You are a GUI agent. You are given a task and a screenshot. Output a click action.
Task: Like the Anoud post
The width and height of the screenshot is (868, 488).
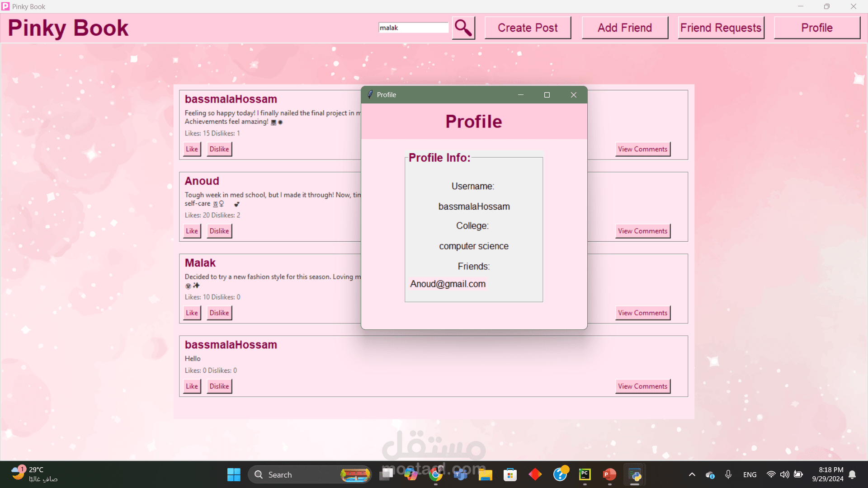[x=192, y=231]
